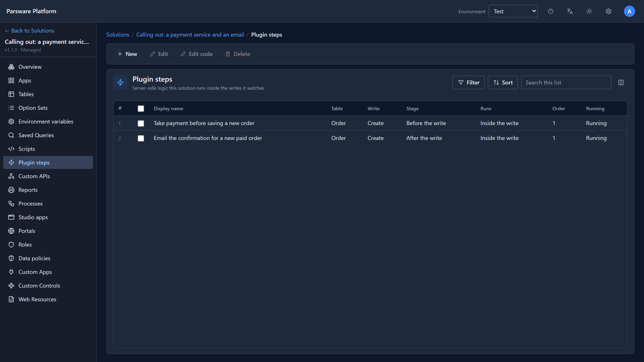Select Data policies in sidebar
This screenshot has width=644, height=362.
[48, 258]
